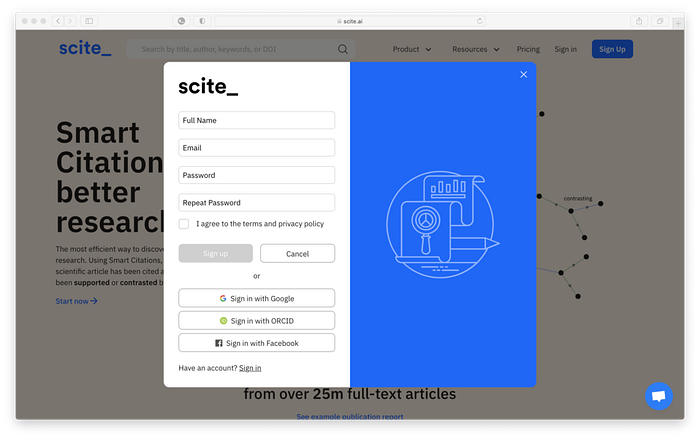Click the reload icon in the address bar

click(x=479, y=21)
